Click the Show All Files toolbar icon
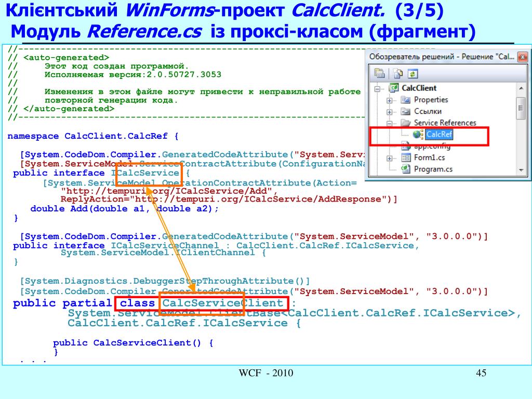Image resolution: width=532 pixels, height=399 pixels. pos(397,73)
